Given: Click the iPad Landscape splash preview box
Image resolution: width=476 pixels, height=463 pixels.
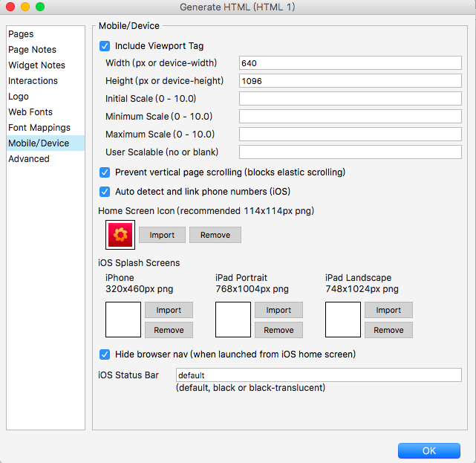Looking at the screenshot, I should (x=343, y=320).
